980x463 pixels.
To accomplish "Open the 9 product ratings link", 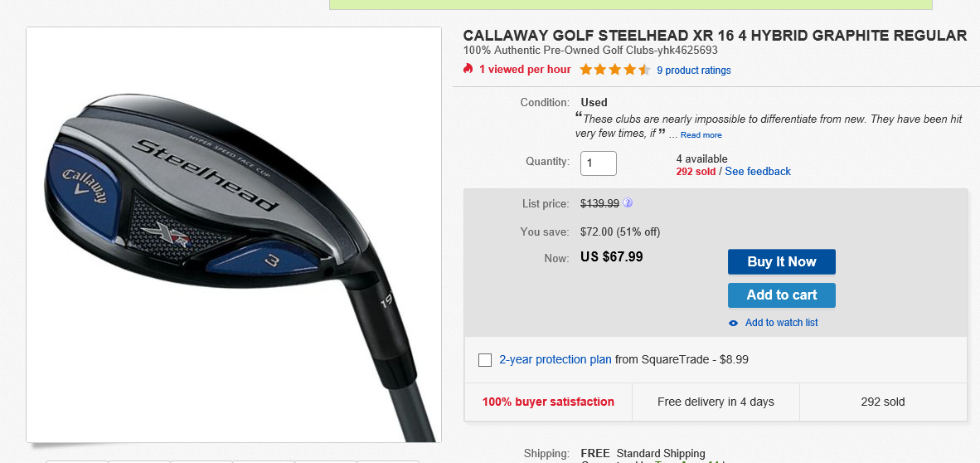I will pos(693,71).
